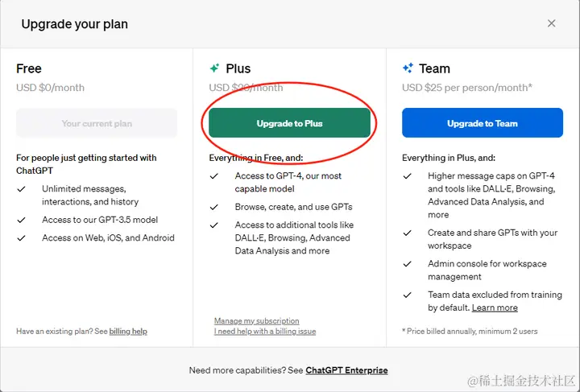Click the disabled Your current plan button
The height and width of the screenshot is (392, 580).
[97, 124]
